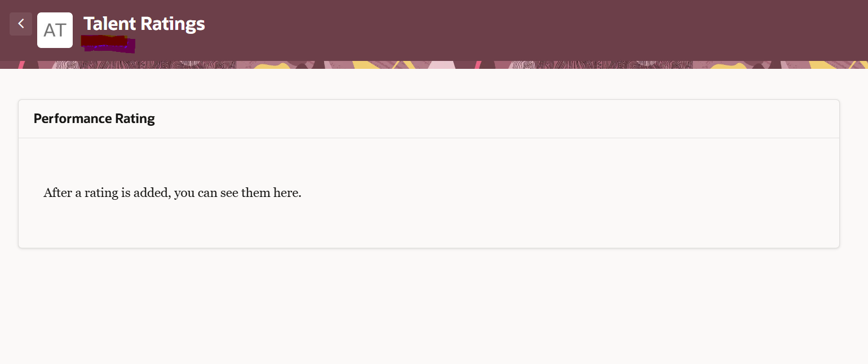The height and width of the screenshot is (364, 868).
Task: Select the Talent Ratings page title
Action: [x=144, y=24]
